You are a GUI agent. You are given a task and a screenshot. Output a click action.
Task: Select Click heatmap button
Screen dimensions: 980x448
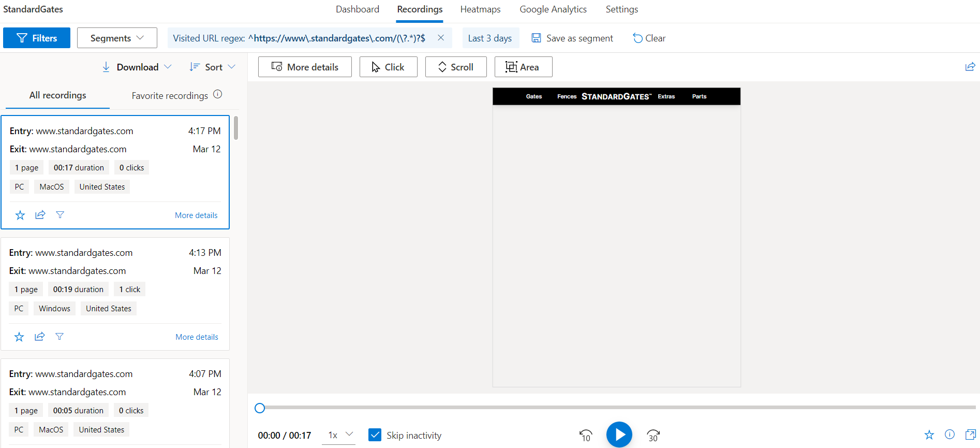click(x=389, y=67)
